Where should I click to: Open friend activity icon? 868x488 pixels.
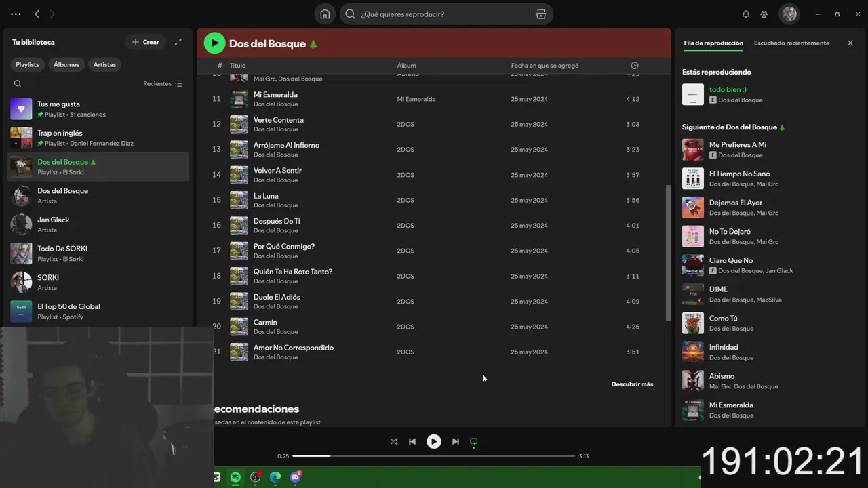coord(764,14)
